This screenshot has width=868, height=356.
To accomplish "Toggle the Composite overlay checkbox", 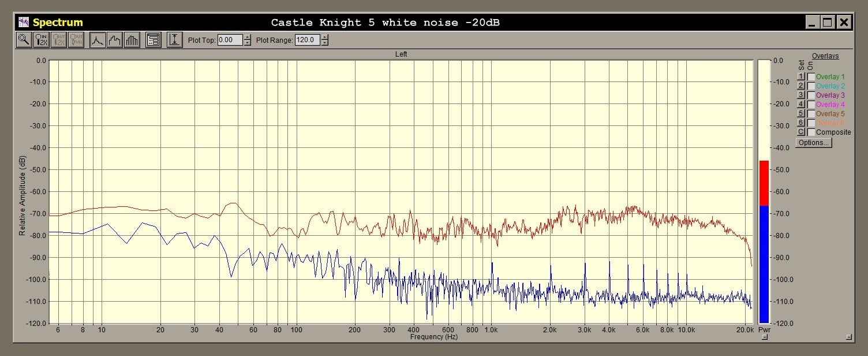I will pyautogui.click(x=811, y=132).
